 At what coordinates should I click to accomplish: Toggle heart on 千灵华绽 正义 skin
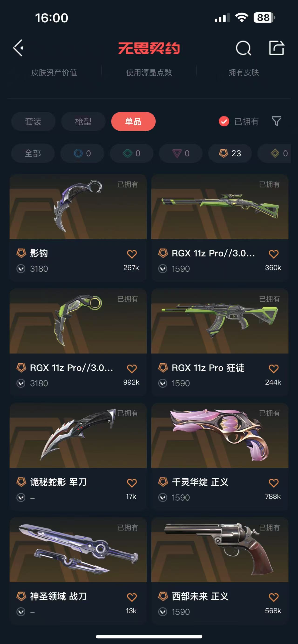(274, 483)
